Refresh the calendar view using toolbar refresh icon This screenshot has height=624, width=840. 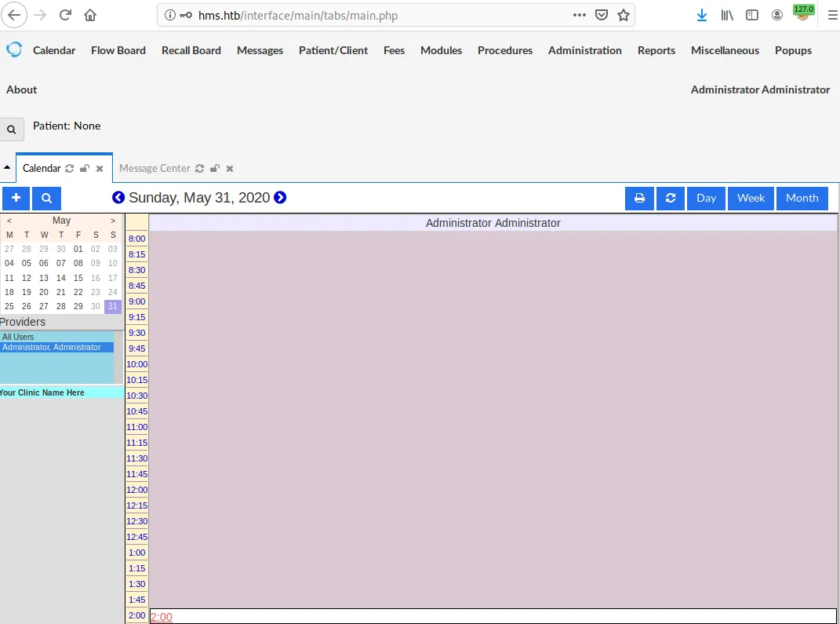tap(670, 199)
